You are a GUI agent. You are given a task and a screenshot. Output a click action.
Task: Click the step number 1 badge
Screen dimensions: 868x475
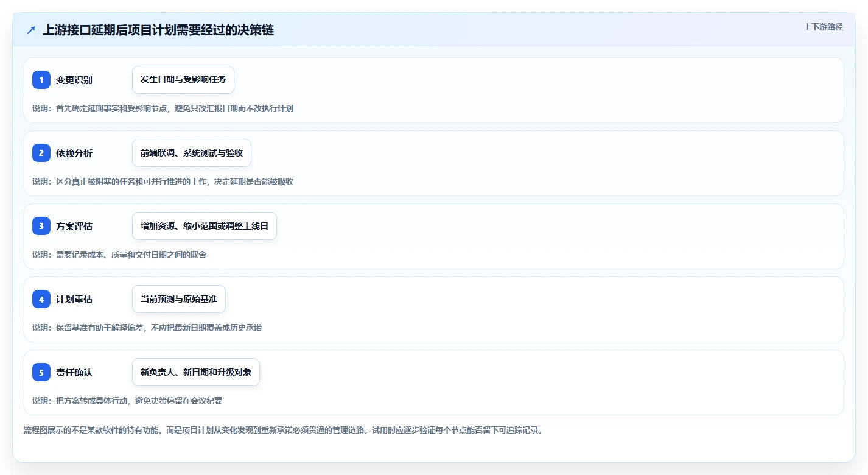pyautogui.click(x=41, y=80)
